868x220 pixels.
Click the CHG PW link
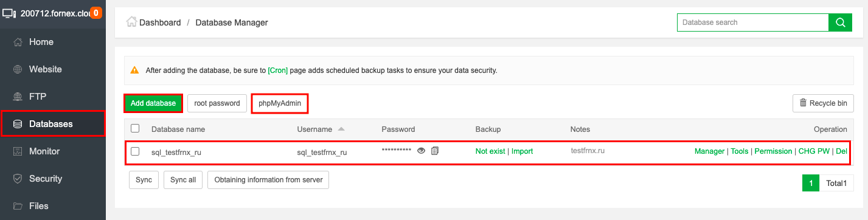(x=814, y=151)
